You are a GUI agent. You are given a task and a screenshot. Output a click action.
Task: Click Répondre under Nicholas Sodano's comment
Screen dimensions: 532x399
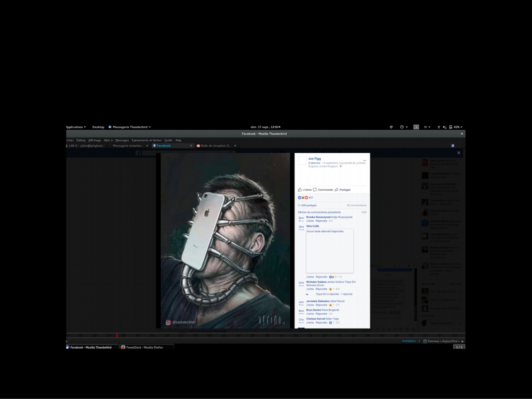coord(321,289)
